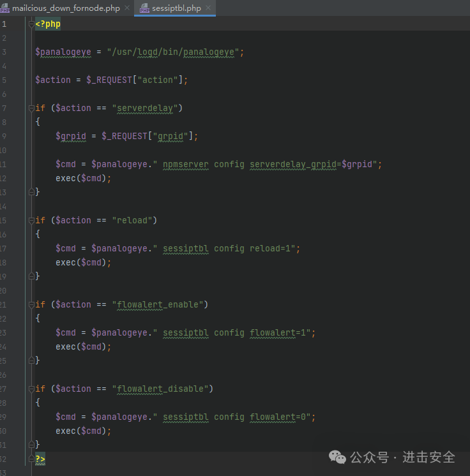Screen dimensions: 470x476
Task: Click the "serverdelay" string literal
Action: (144, 108)
